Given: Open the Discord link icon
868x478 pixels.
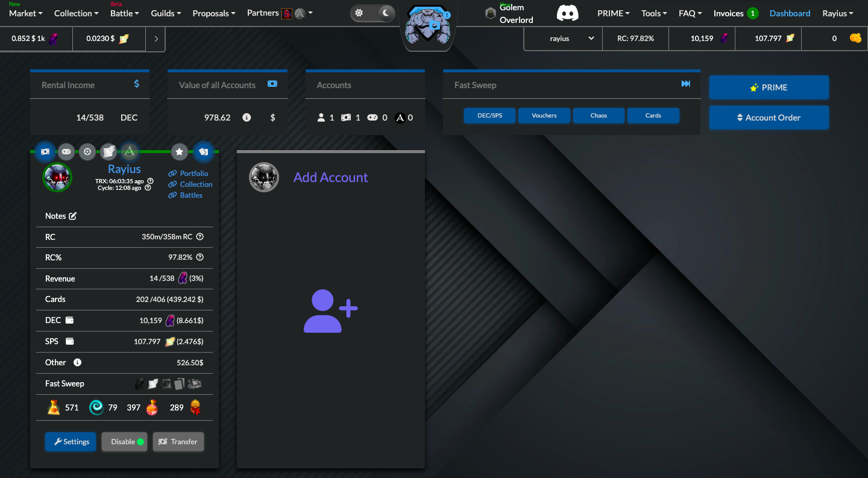Looking at the screenshot, I should [x=567, y=13].
